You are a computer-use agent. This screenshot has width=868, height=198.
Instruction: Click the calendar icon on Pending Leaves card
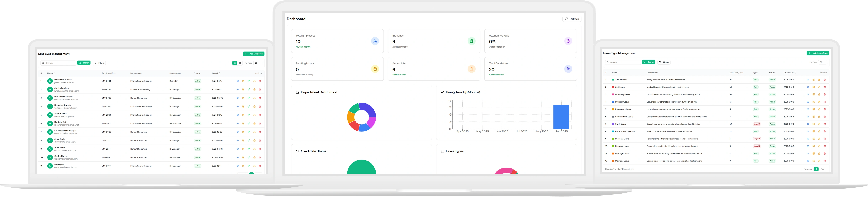[375, 69]
